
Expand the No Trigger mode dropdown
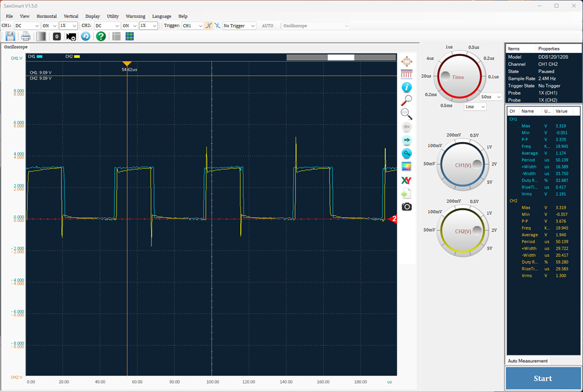[239, 26]
